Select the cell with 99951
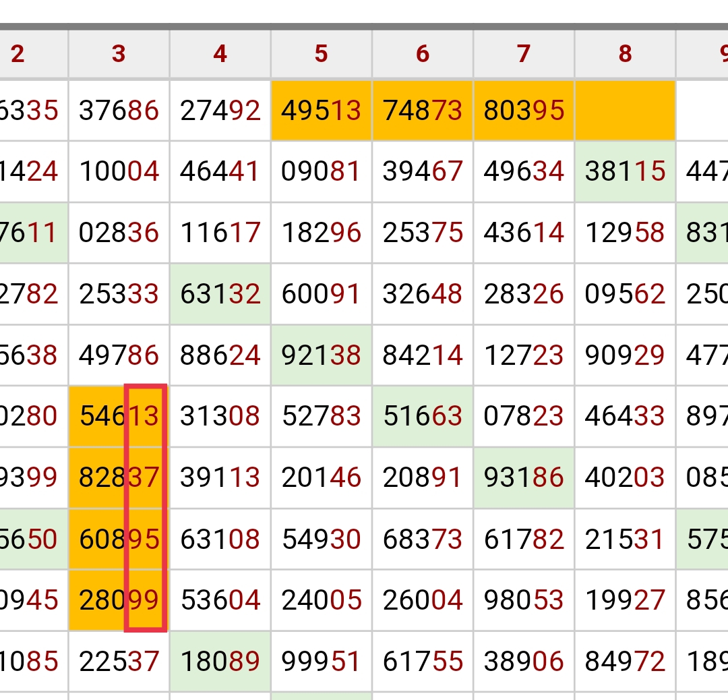The image size is (728, 700). (x=321, y=662)
